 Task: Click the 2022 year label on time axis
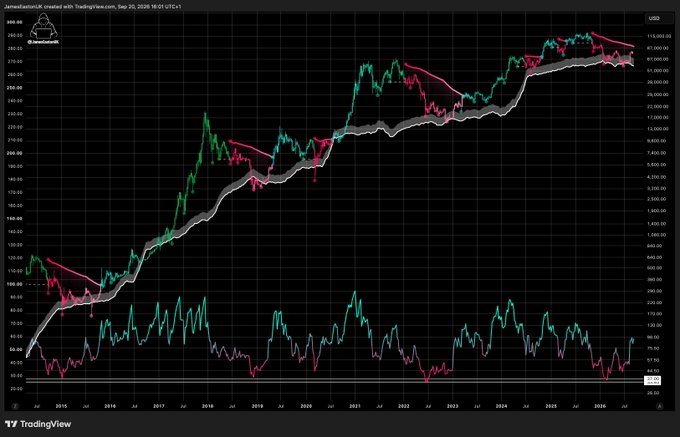pyautogui.click(x=404, y=406)
